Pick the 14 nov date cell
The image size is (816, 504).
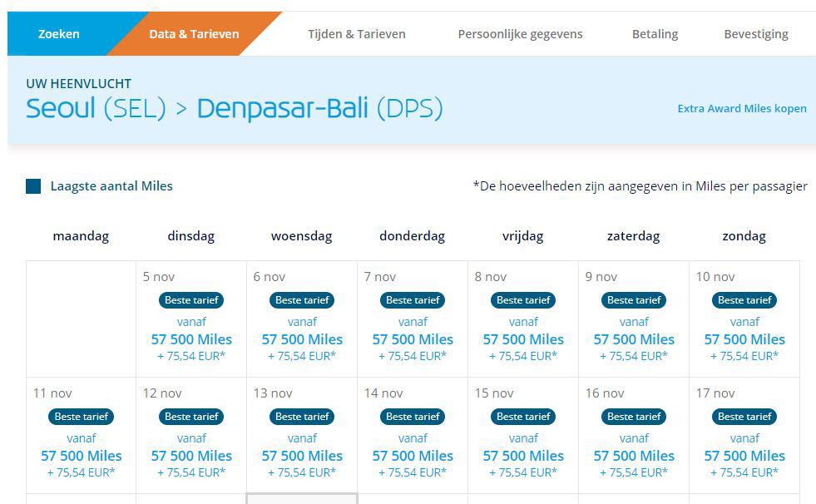click(413, 436)
